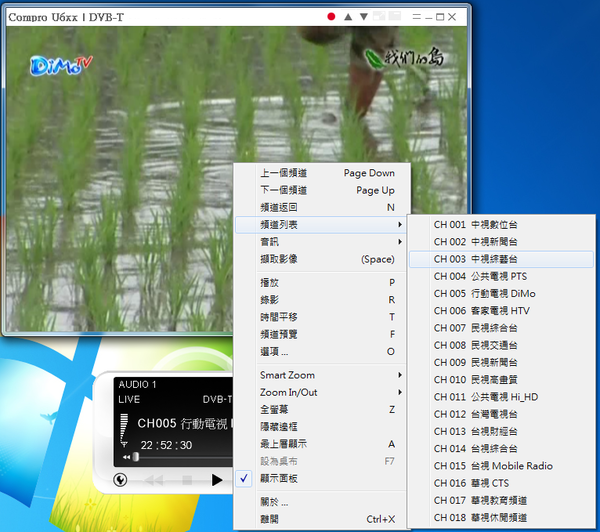Screen dimensions: 600x532
Task: Switch to CH 009 民視新聞台
Action: tap(501, 362)
